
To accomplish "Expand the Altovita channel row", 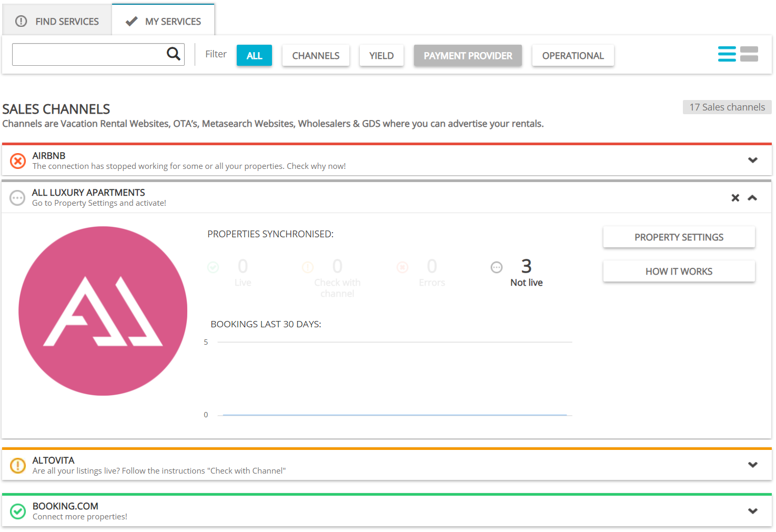I will (753, 465).
